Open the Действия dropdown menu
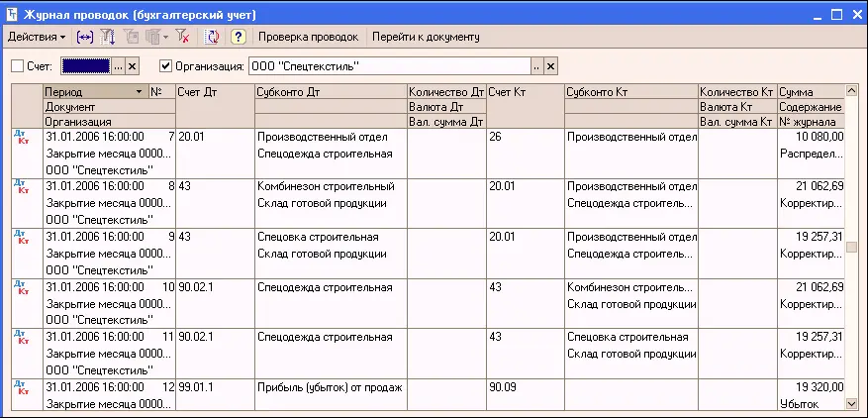 point(37,37)
